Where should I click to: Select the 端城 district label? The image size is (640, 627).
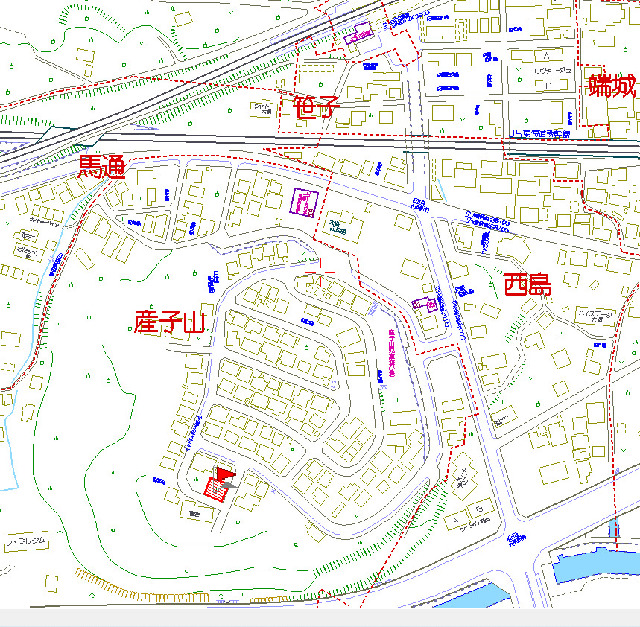point(612,85)
